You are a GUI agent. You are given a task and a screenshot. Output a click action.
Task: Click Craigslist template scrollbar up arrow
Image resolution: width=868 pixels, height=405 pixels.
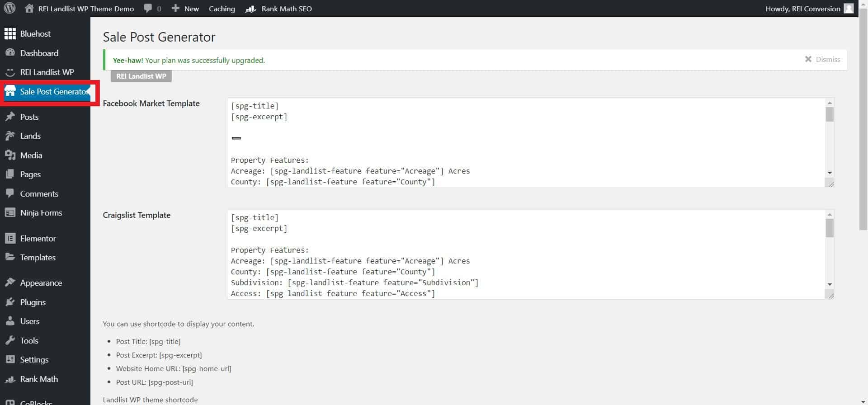830,214
